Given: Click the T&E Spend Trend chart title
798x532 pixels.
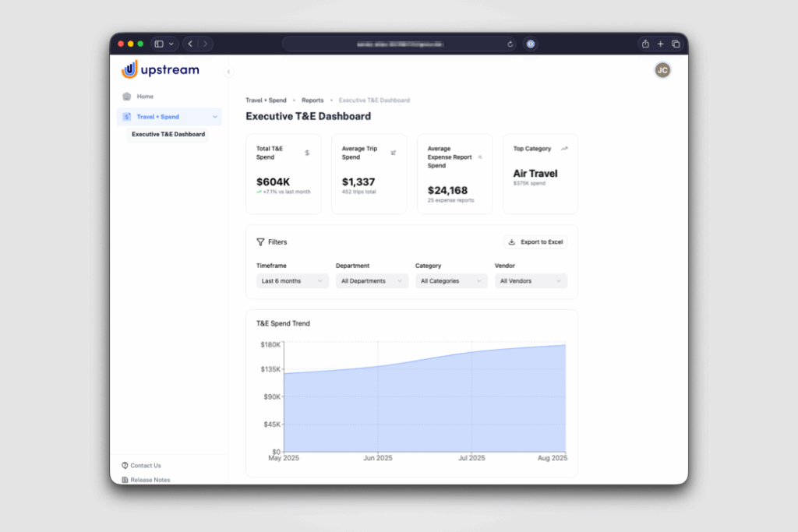Looking at the screenshot, I should tap(283, 323).
